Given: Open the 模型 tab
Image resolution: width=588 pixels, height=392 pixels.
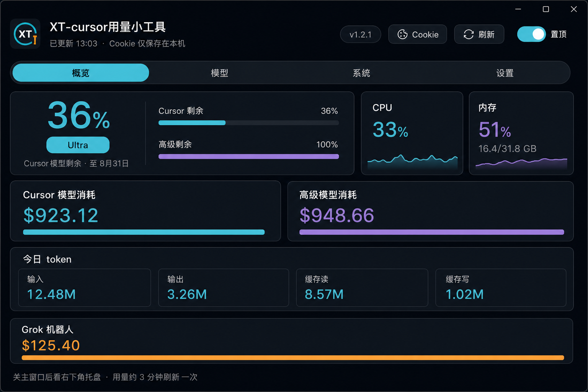Looking at the screenshot, I should tap(219, 73).
